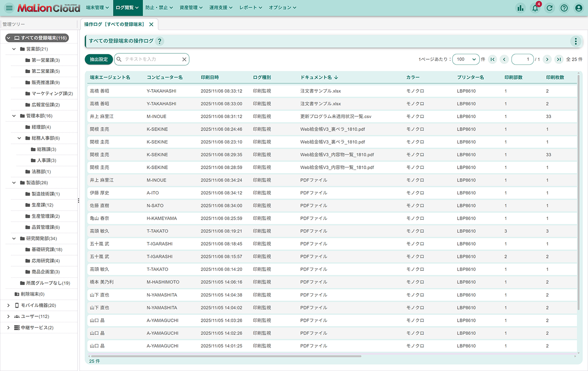Click the refresh icon in header
Screen dimensions: 588x371
coord(549,8)
